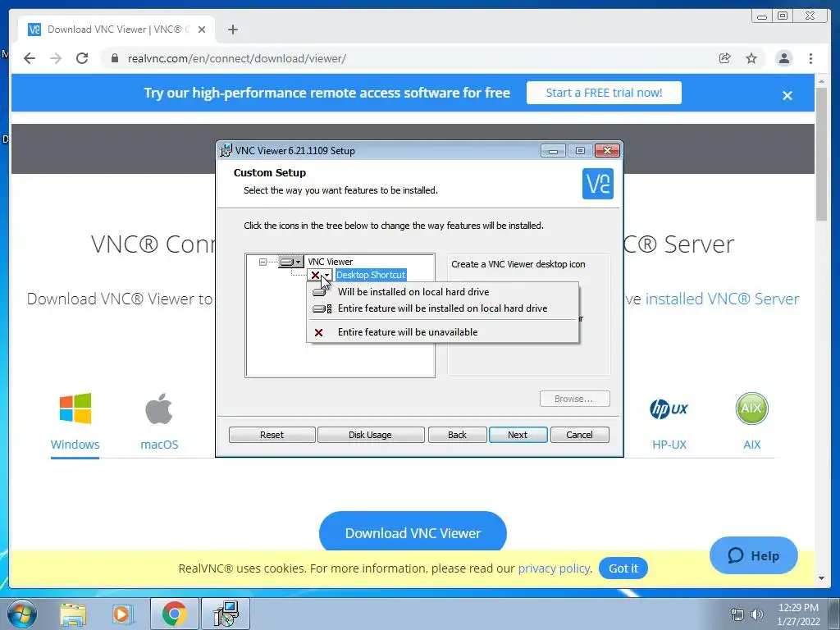Bookmark this page with star icon
The image size is (840, 630).
[751, 58]
